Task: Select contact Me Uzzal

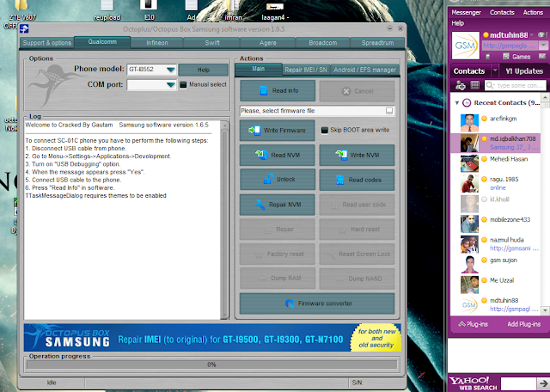Action: tap(495, 285)
